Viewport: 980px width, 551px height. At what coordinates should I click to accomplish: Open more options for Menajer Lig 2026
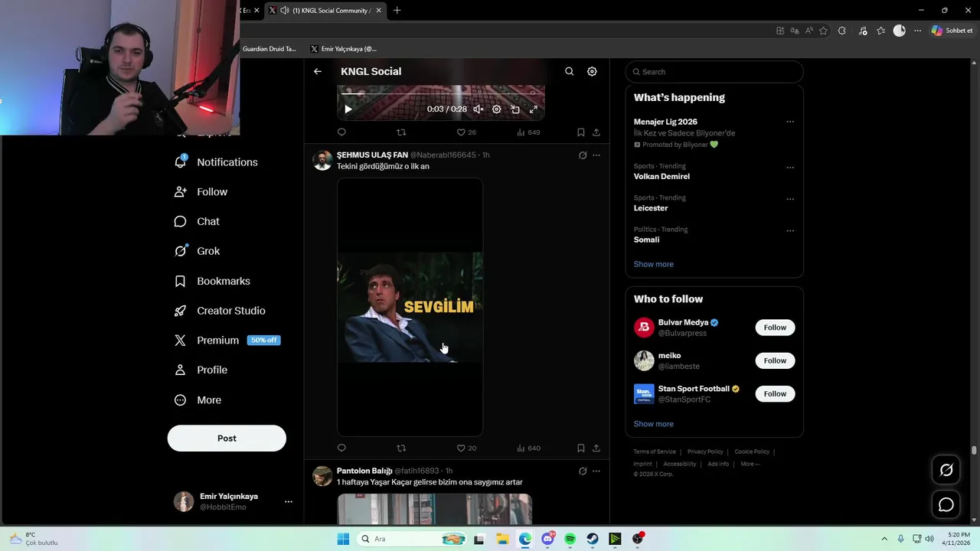click(790, 122)
